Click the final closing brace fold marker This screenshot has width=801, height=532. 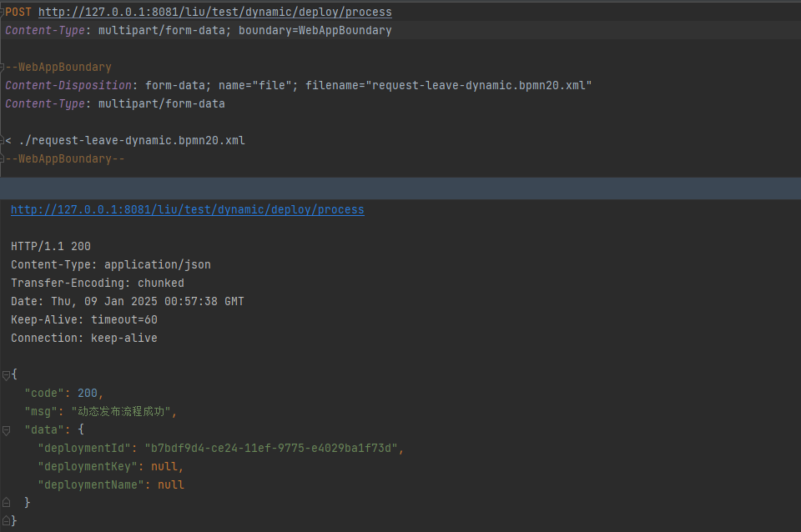(x=6, y=521)
